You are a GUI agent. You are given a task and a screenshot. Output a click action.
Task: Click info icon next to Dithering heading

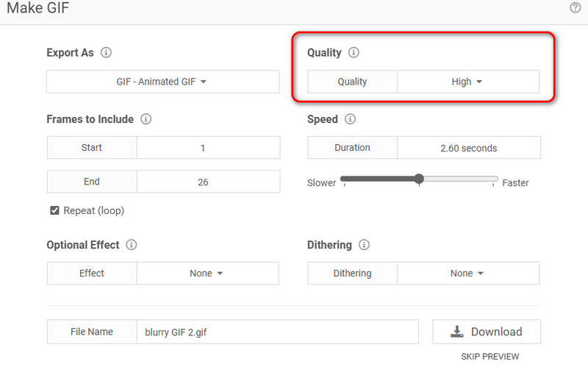[x=364, y=245]
